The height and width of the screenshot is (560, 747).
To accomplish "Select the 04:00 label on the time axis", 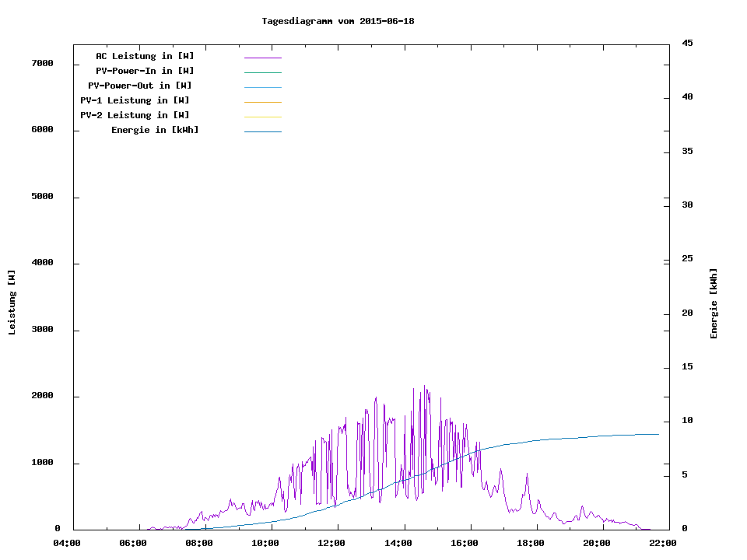I will tap(67, 543).
